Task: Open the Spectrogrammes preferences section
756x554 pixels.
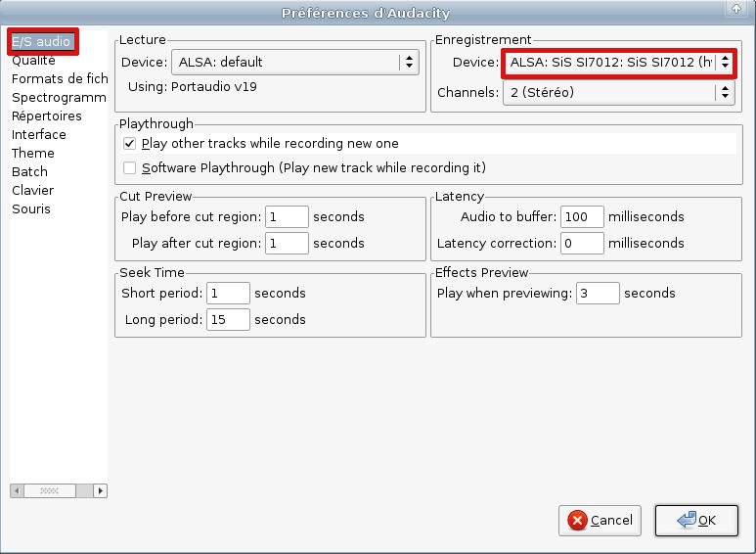Action: pos(58,98)
